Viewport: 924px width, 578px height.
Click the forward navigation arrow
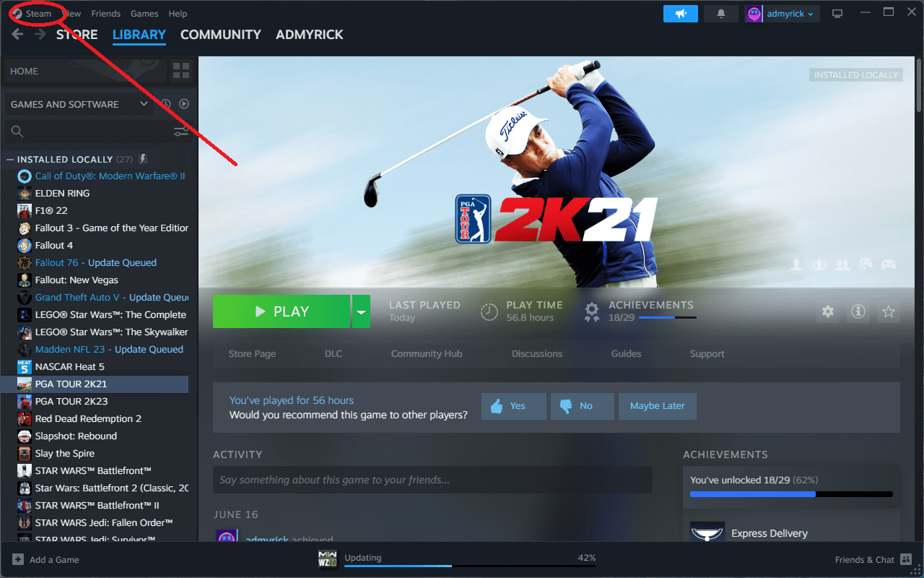pyautogui.click(x=40, y=35)
